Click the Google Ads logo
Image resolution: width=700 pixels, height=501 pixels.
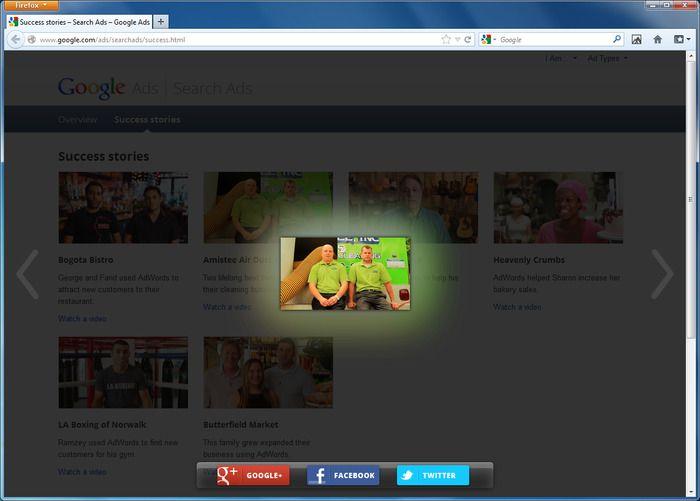(x=108, y=88)
